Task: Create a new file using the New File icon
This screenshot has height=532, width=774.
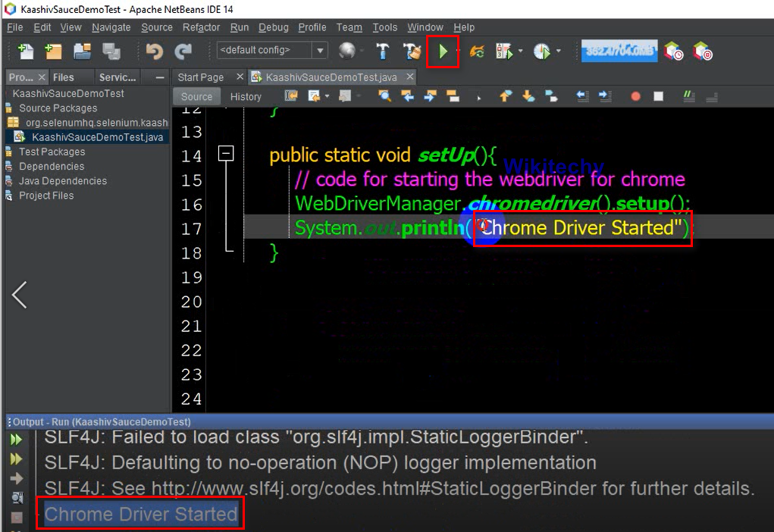Action: (x=26, y=51)
